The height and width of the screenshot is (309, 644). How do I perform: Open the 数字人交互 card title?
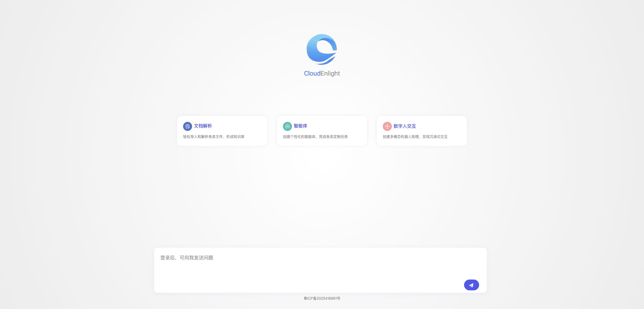pos(405,126)
